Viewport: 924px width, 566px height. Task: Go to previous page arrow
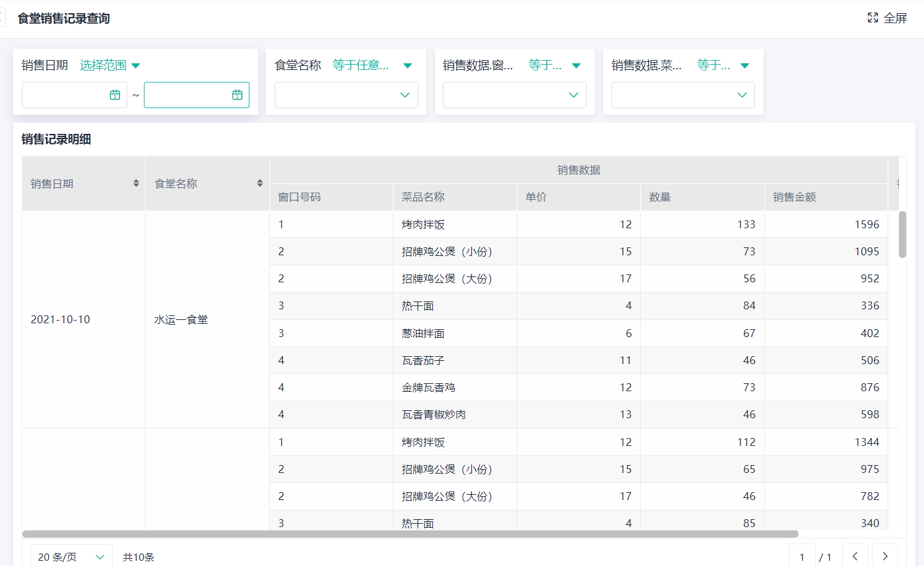tap(855, 557)
